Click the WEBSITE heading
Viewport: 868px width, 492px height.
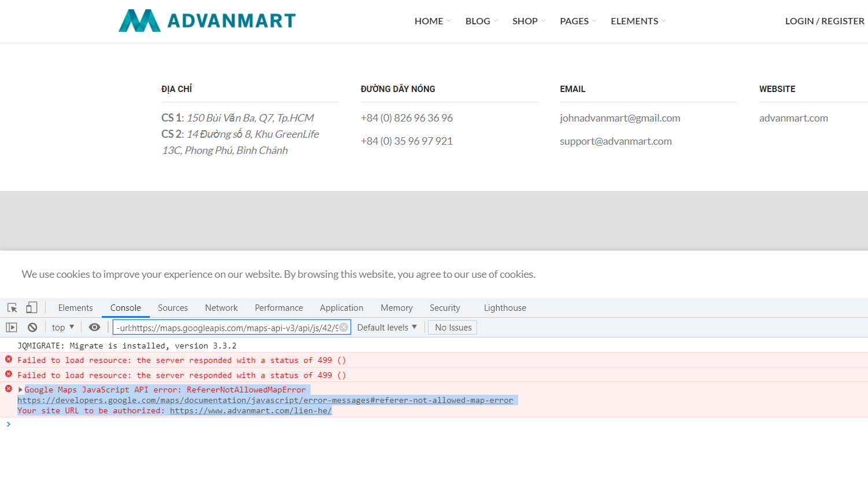pyautogui.click(x=777, y=89)
